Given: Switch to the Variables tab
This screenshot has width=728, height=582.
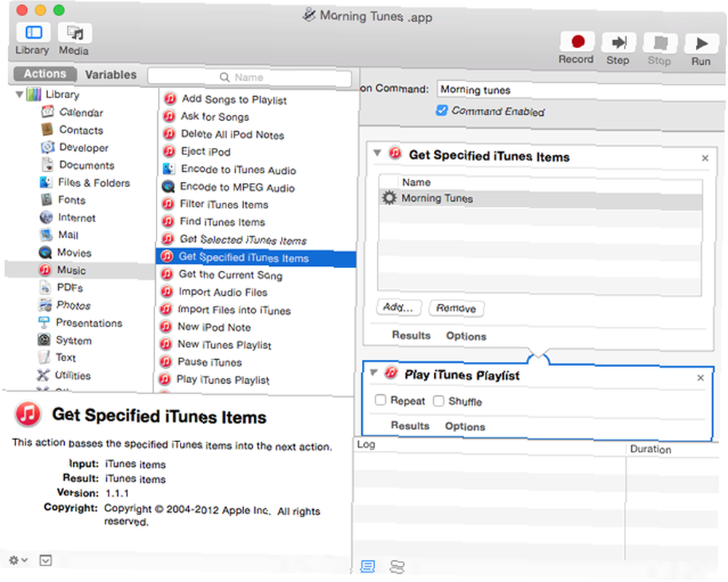Looking at the screenshot, I should click(x=111, y=74).
